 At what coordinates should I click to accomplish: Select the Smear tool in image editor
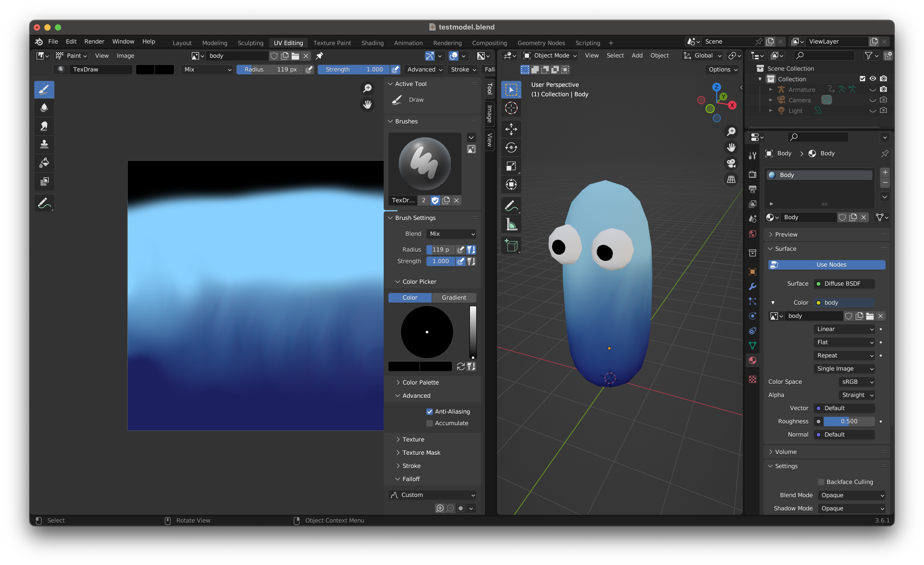click(44, 126)
